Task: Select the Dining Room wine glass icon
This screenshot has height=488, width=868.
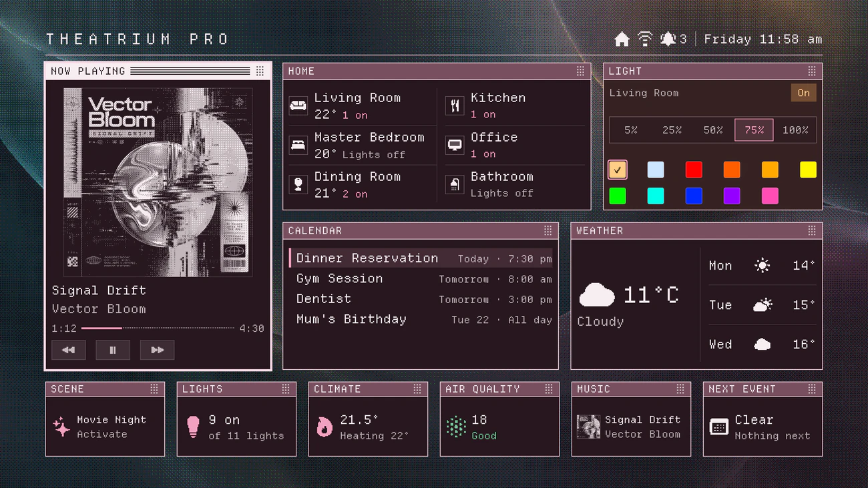Action: click(298, 184)
